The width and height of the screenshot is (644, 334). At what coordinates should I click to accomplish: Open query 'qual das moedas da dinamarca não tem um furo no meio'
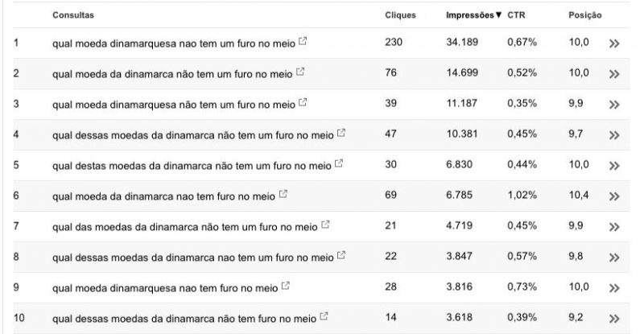[185, 227]
